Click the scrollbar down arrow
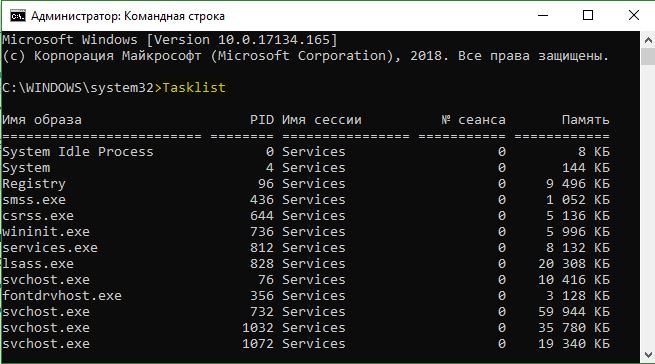Screen dimensions: 655x364 [x=648, y=355]
